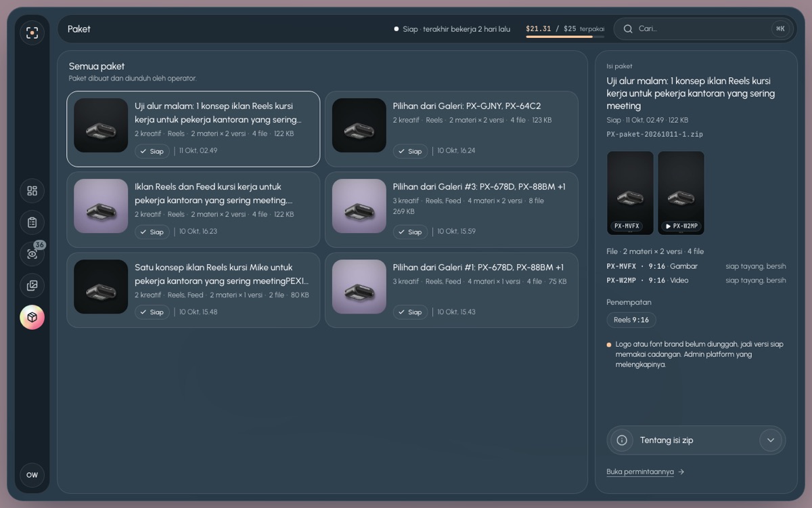This screenshot has width=812, height=508.
Task: Click the $21.31 / $25 budget progress bar
Action: pos(565,37)
